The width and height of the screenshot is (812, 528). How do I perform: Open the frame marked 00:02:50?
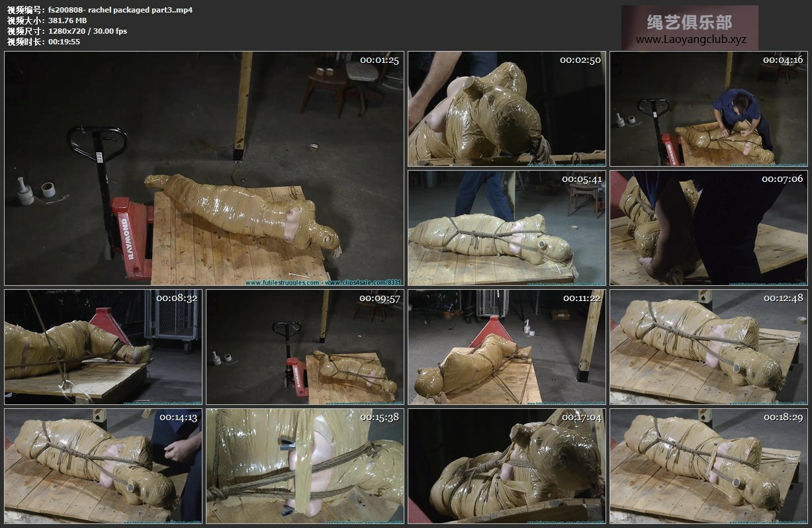pos(506,109)
